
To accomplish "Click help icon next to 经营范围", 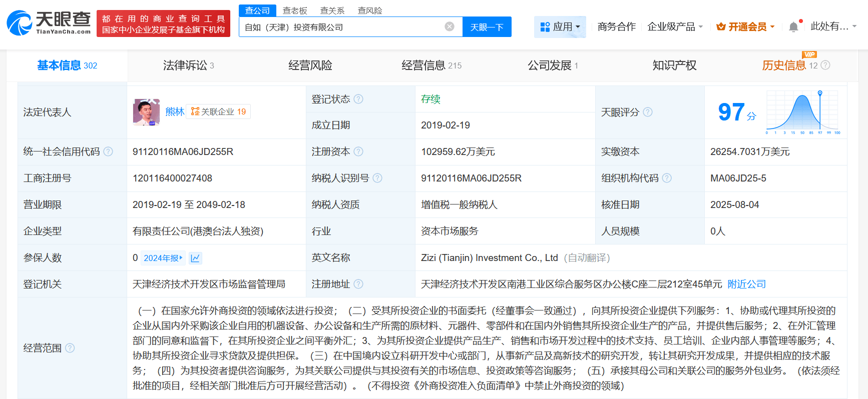I will tap(70, 348).
